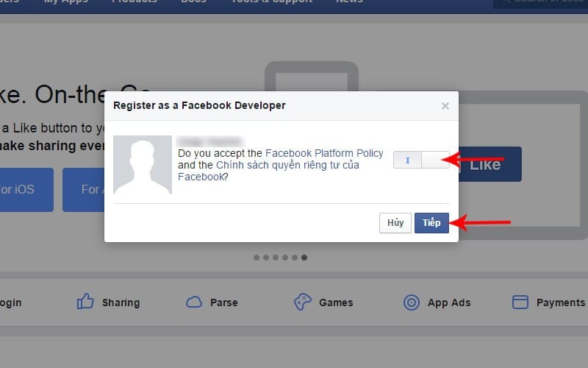Click the default profile picture thumbnail
Viewport: 588px width, 368px height.
point(143,165)
